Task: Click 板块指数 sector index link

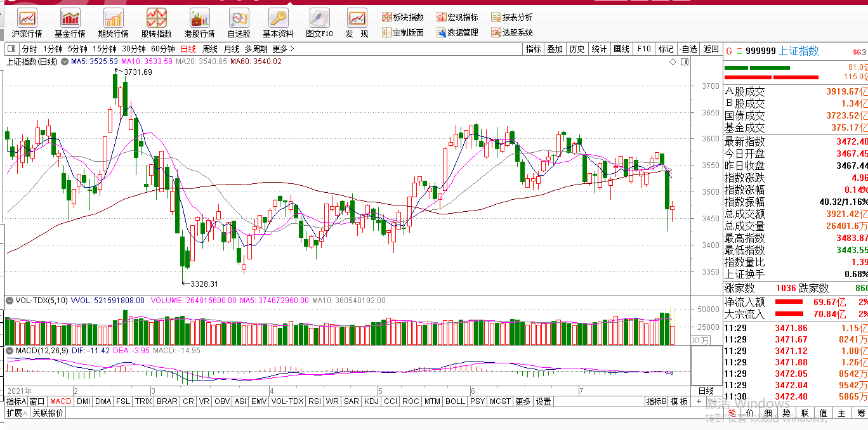Action: (403, 17)
